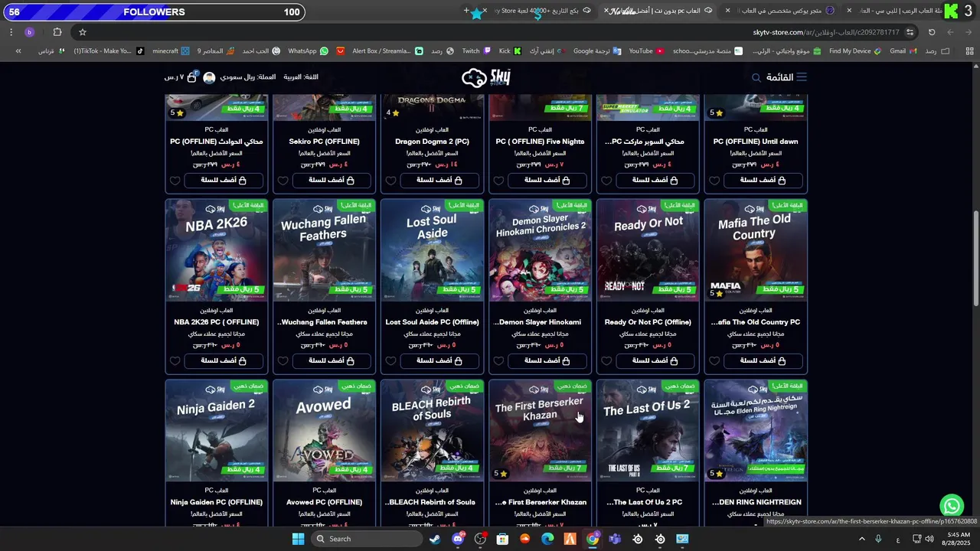Image resolution: width=980 pixels, height=551 pixels.
Task: Open Chrome three-dot menu
Action: [x=11, y=32]
